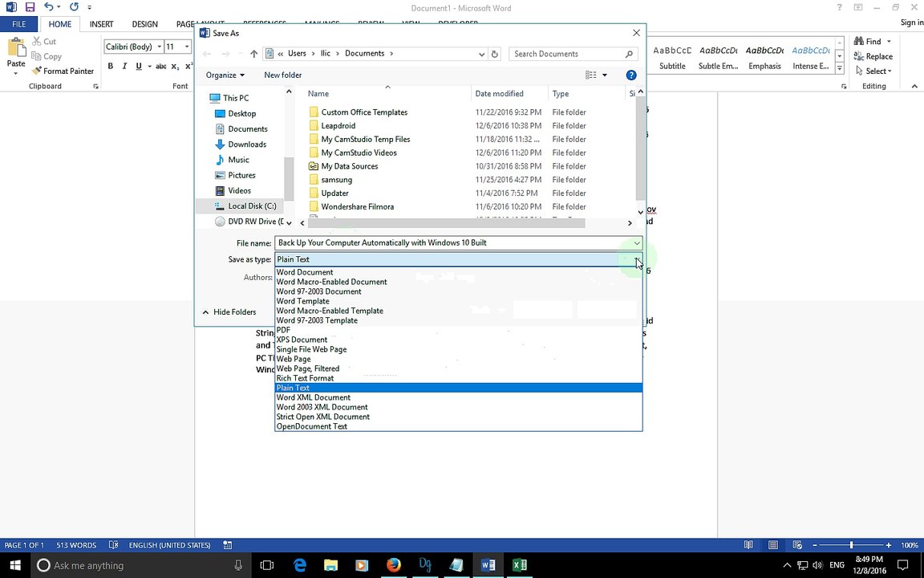
Task: Click the Undo arrow in title bar
Action: click(49, 7)
